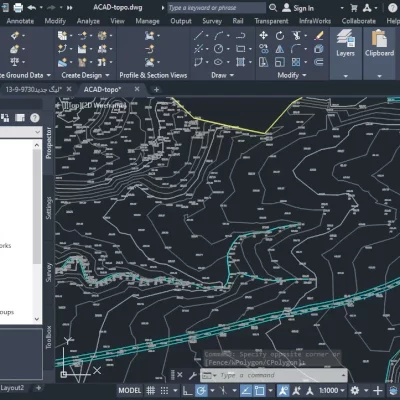
Task: Click the Mirror tool in Modify panel
Action: pos(280,49)
